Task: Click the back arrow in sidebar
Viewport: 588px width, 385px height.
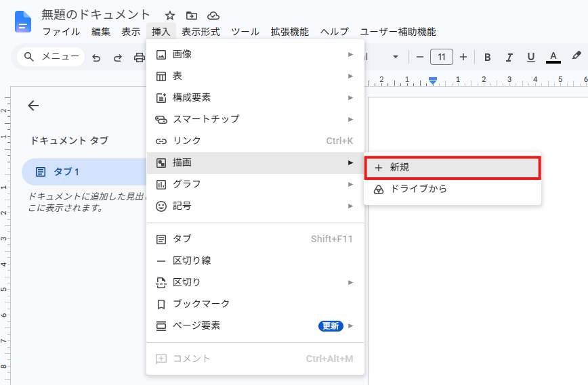Action: [x=33, y=106]
